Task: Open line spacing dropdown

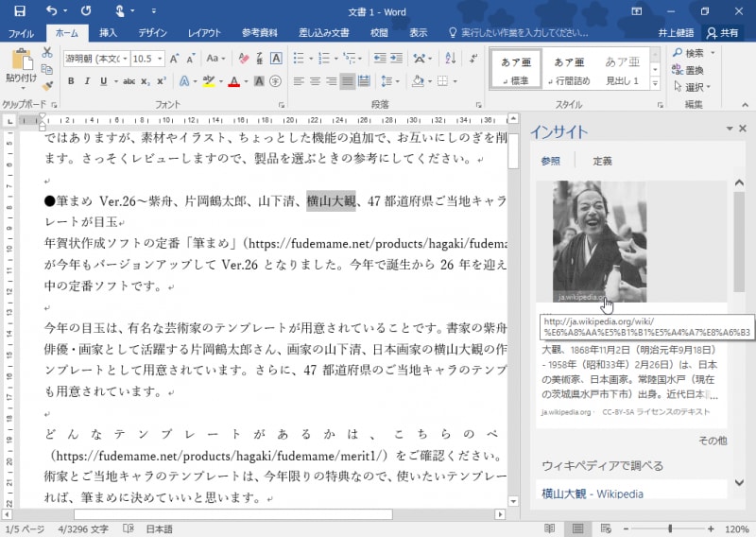Action: (397, 81)
